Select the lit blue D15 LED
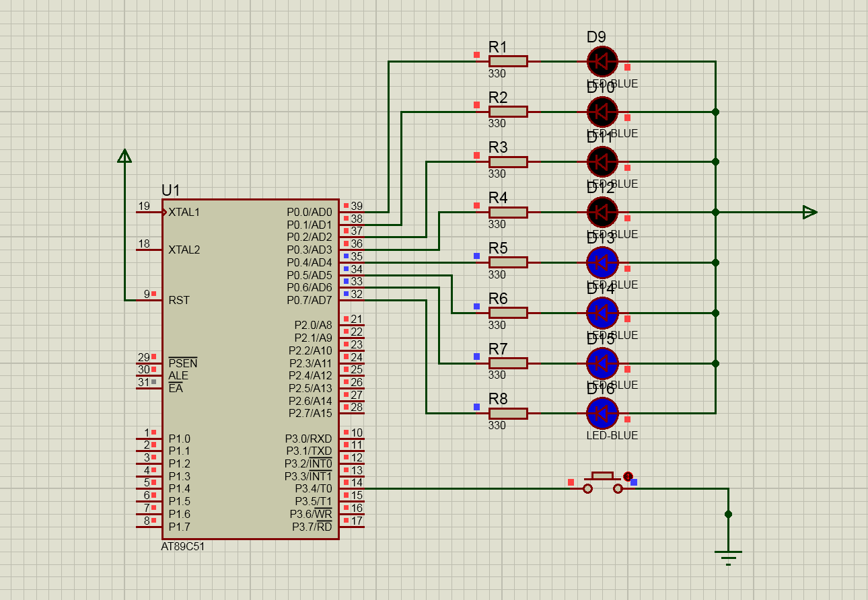868x600 pixels. [x=602, y=363]
